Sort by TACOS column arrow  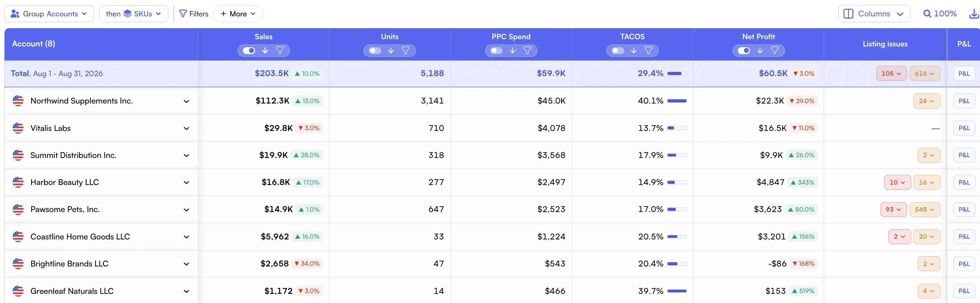pos(633,50)
